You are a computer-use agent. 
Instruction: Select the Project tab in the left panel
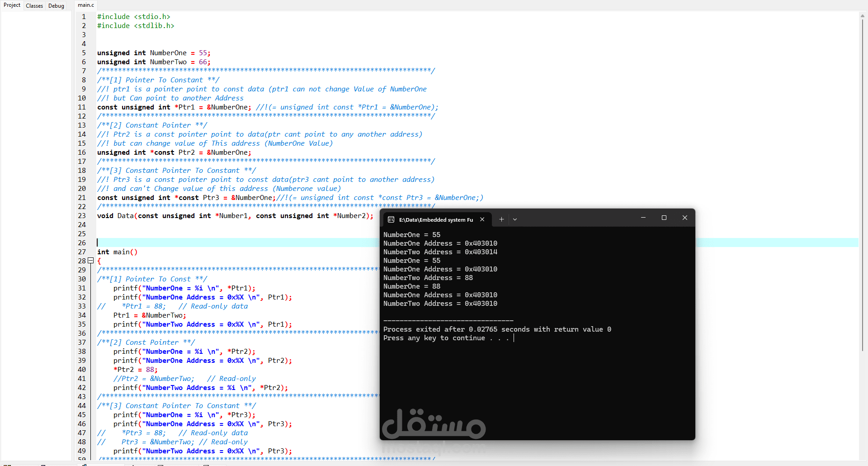click(12, 5)
